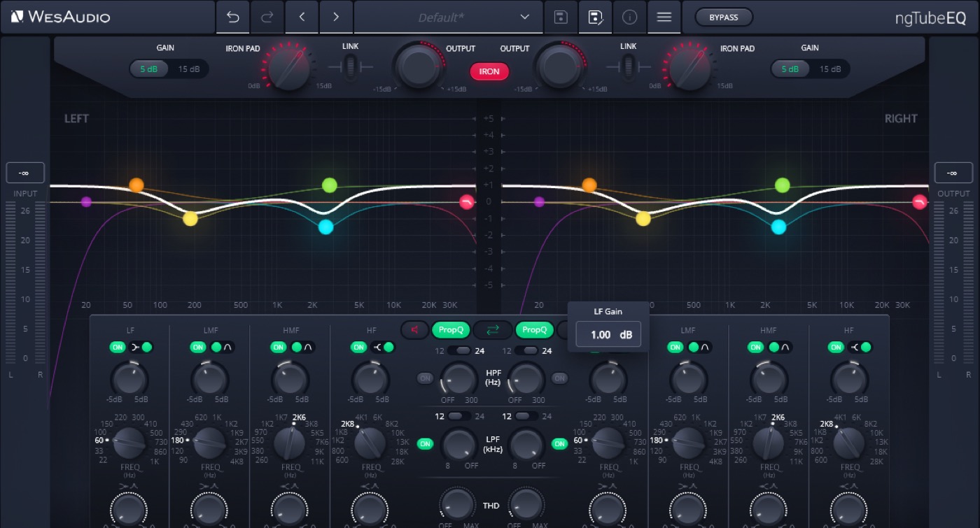The image size is (980, 528).
Task: Select 5 dB gain on the right channel
Action: point(790,69)
